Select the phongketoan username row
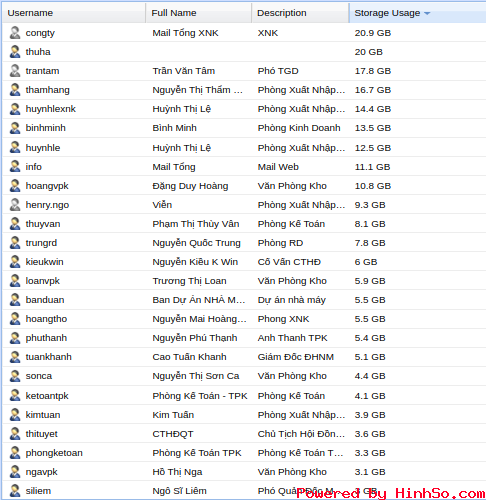Screen dimensions: 486x500 (x=244, y=453)
